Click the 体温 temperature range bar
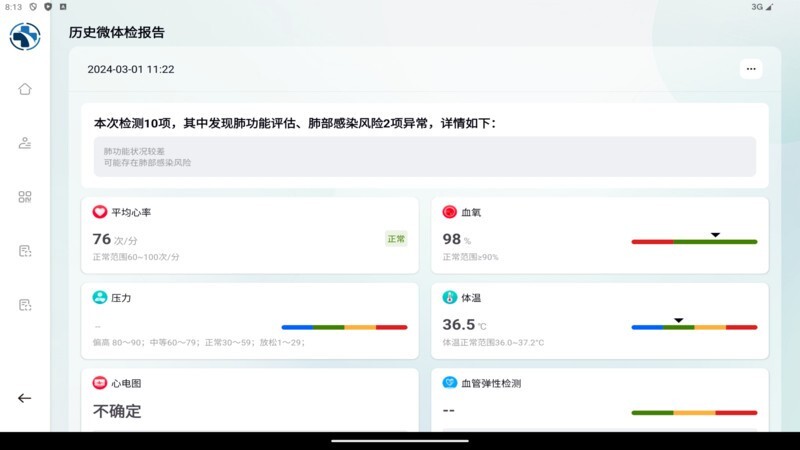This screenshot has width=800, height=450. pos(694,327)
